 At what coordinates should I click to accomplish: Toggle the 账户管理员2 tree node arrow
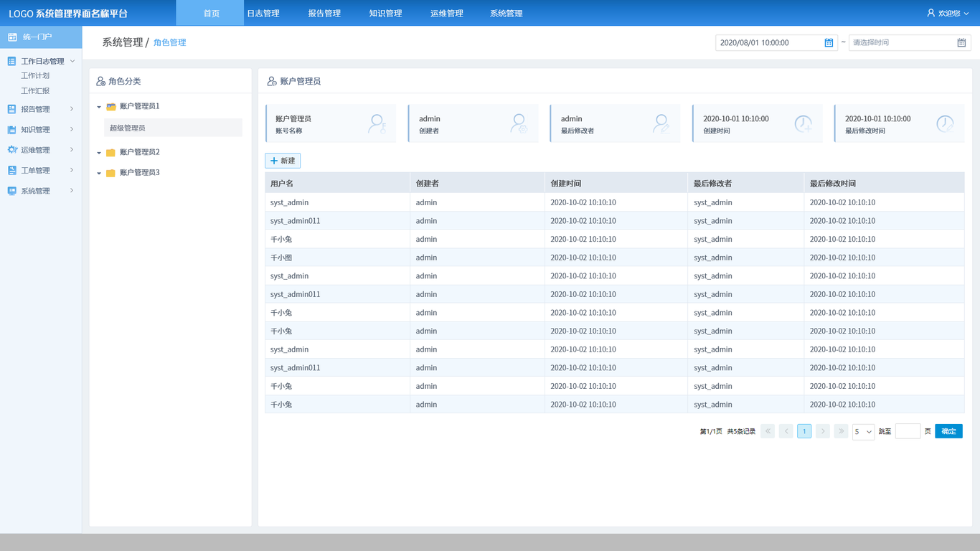click(99, 153)
